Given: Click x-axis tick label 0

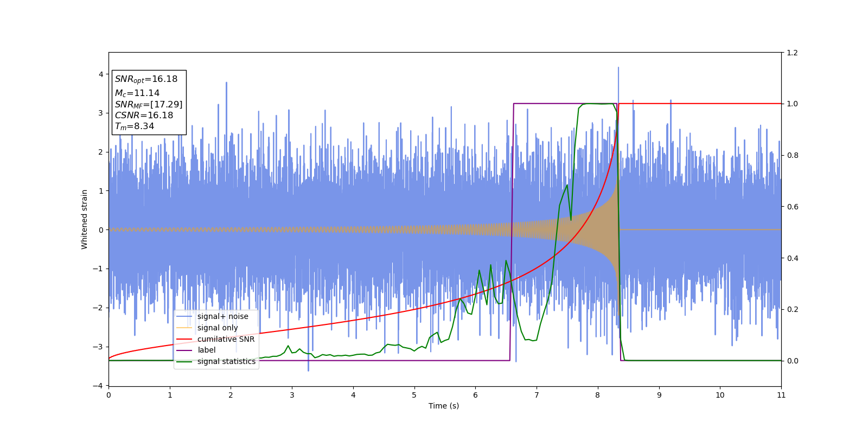Looking at the screenshot, I should point(108,395).
